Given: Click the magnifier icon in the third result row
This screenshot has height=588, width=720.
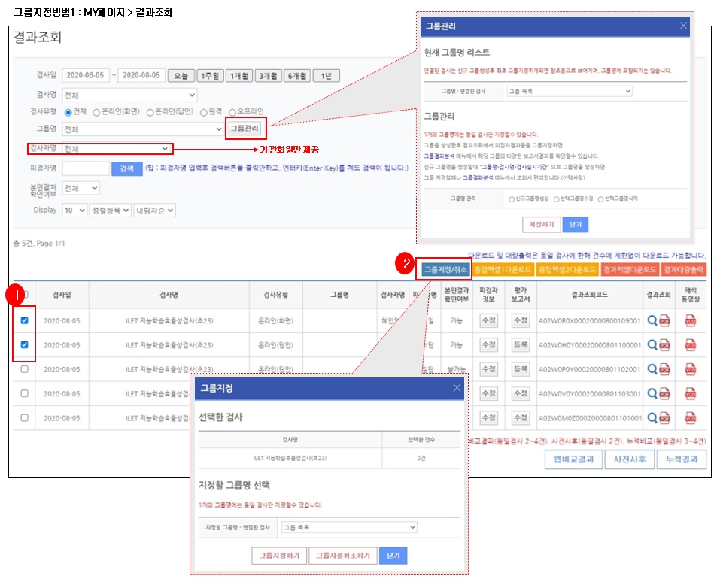Looking at the screenshot, I should point(652,369).
